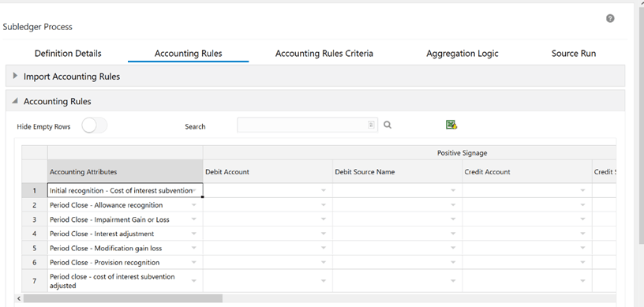The image size is (644, 307).
Task: Select the Debit Source Name column header
Action: [397, 172]
